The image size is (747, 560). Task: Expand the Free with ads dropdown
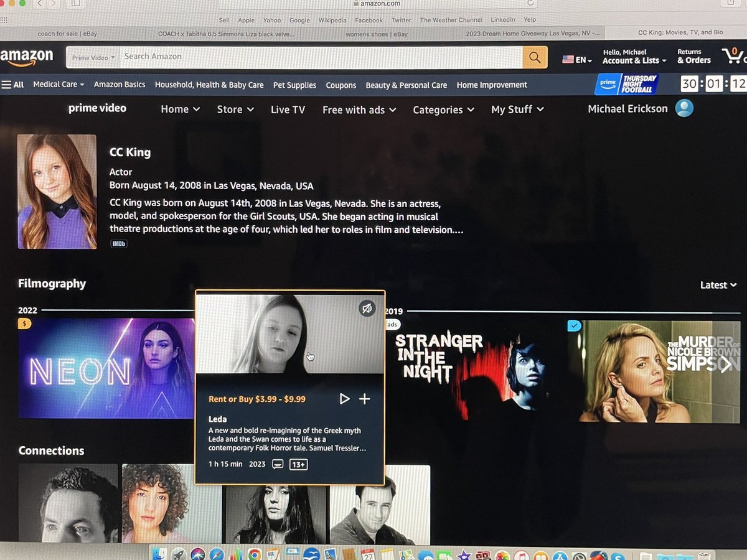coord(359,110)
